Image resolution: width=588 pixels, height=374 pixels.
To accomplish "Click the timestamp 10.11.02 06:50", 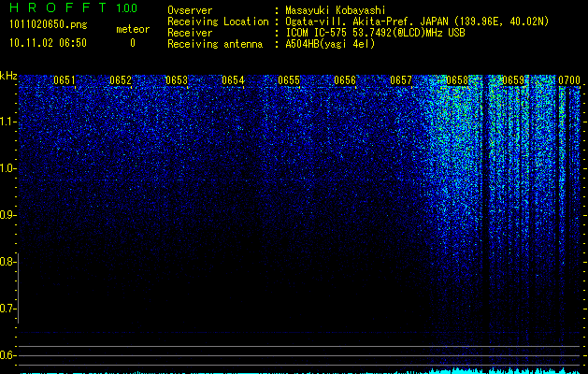I will click(48, 43).
